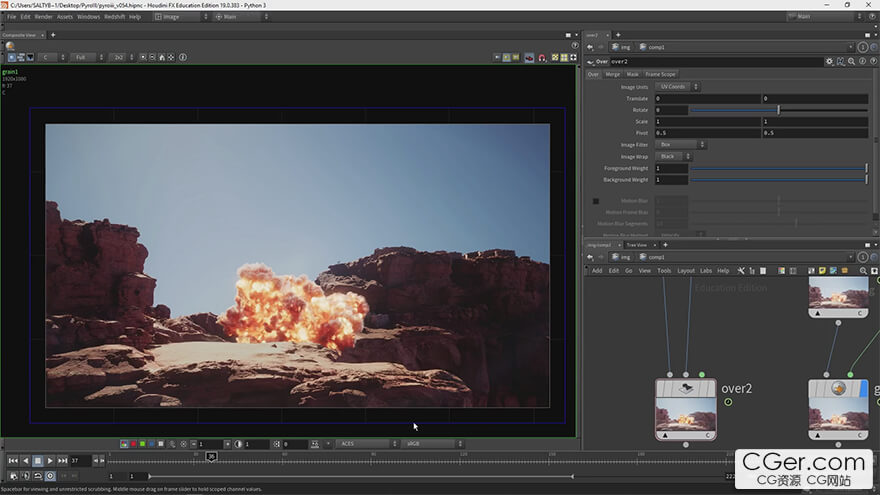
Task: Click the parameter pane gear settings icon
Action: click(x=829, y=62)
